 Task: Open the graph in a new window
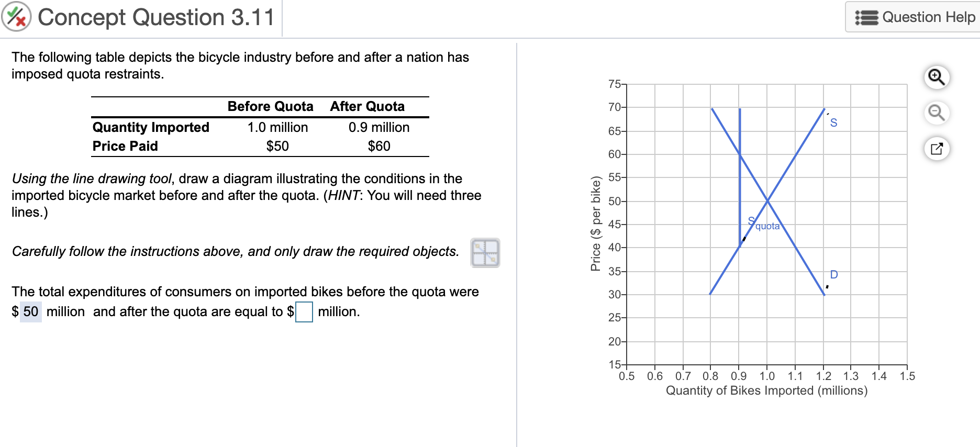pyautogui.click(x=937, y=149)
